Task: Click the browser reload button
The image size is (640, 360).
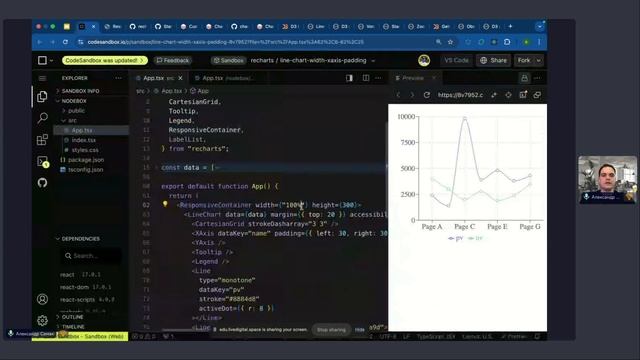Action: coord(65,42)
